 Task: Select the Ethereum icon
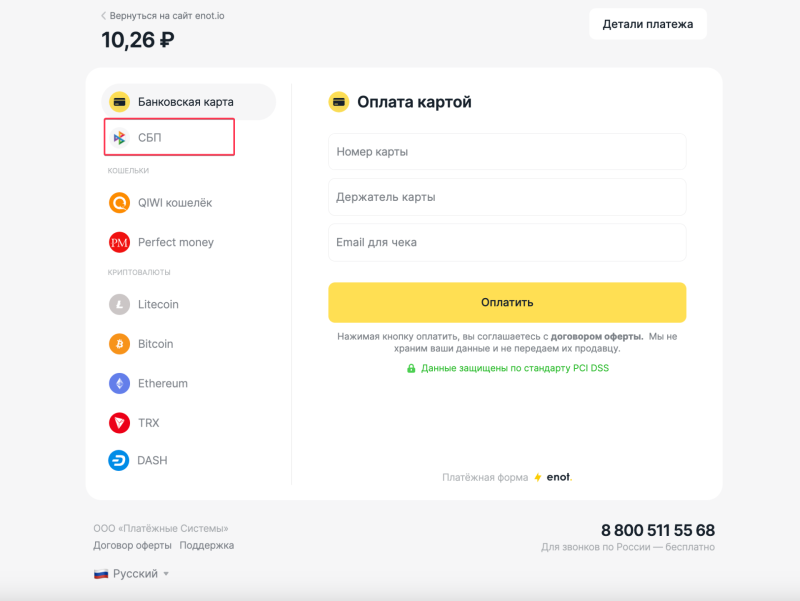(x=119, y=383)
